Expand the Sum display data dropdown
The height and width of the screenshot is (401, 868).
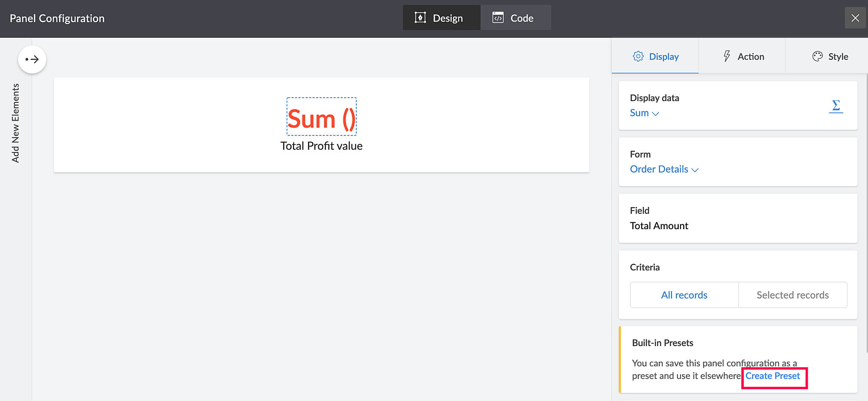tap(644, 113)
